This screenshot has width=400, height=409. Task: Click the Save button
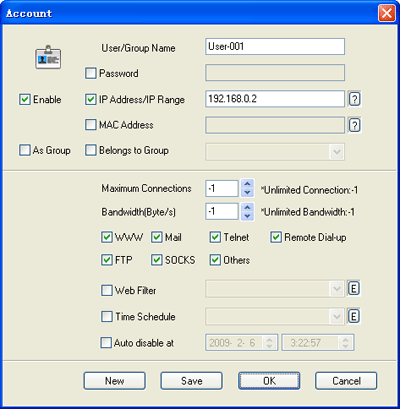(192, 381)
